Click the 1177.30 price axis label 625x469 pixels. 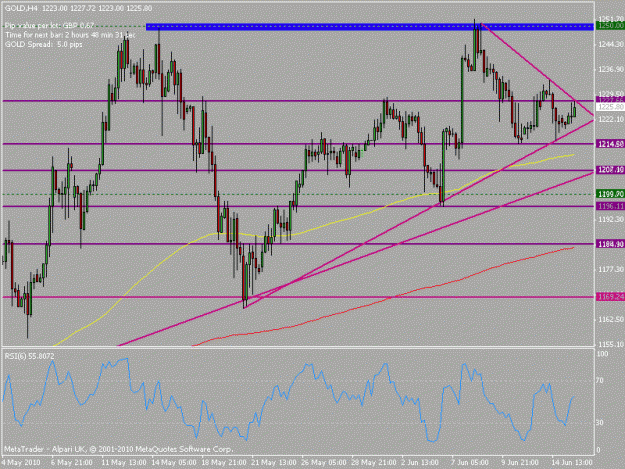(610, 269)
